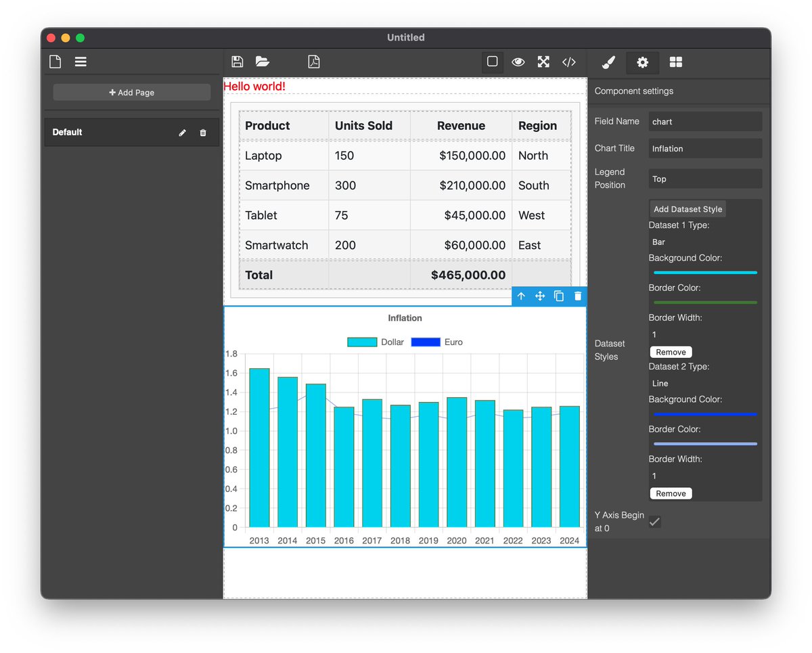Image resolution: width=812 pixels, height=653 pixels.
Task: Click the Dataset 1 Border Width field
Action: pyautogui.click(x=705, y=334)
